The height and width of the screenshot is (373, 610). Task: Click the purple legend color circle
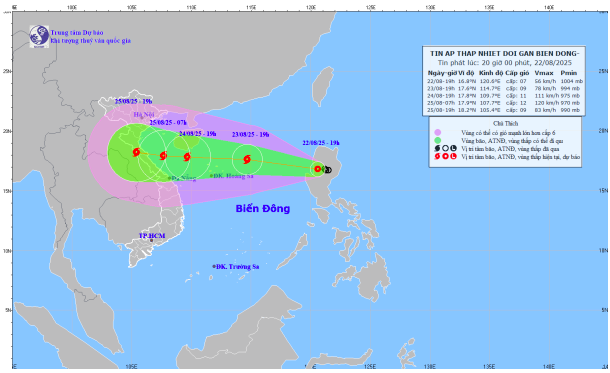[x=438, y=133]
